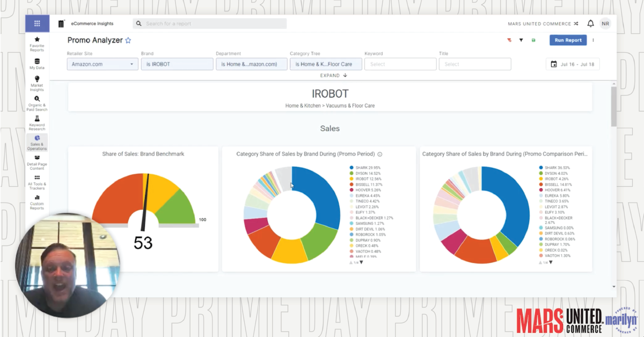Viewport: 644px width, 337px height.
Task: Toggle SHARK legend entry in Promo Period chart
Action: click(x=365, y=167)
